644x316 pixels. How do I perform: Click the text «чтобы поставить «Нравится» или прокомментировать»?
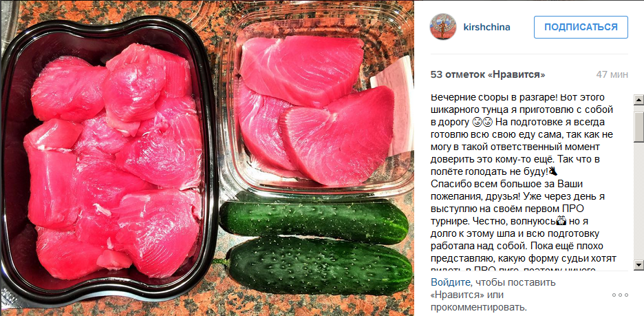click(x=493, y=295)
